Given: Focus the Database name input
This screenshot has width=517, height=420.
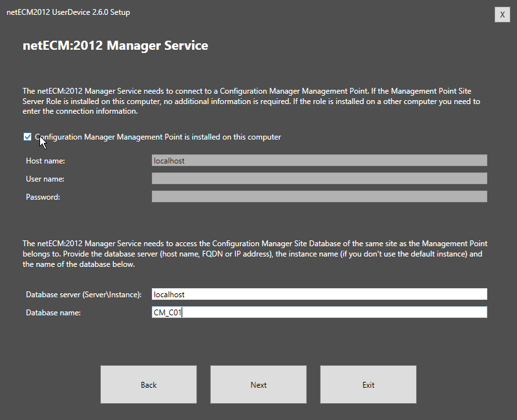Looking at the screenshot, I should pos(319,312).
